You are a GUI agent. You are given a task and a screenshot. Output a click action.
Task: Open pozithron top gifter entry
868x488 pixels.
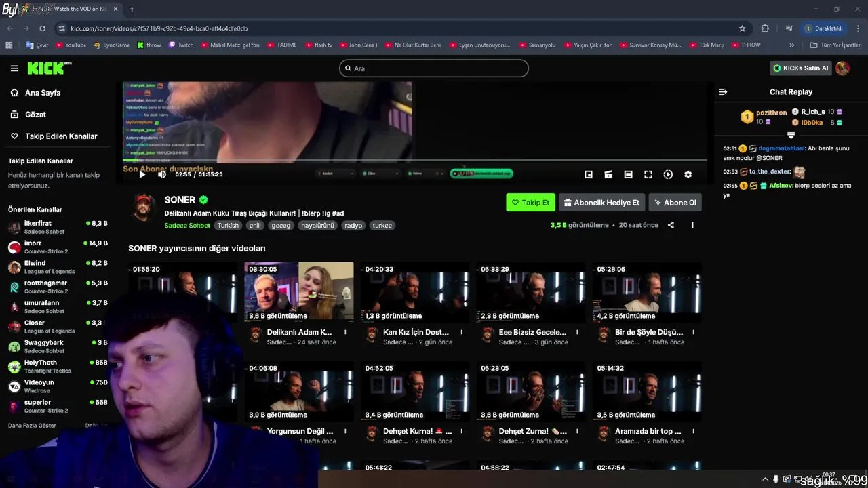tap(764, 117)
